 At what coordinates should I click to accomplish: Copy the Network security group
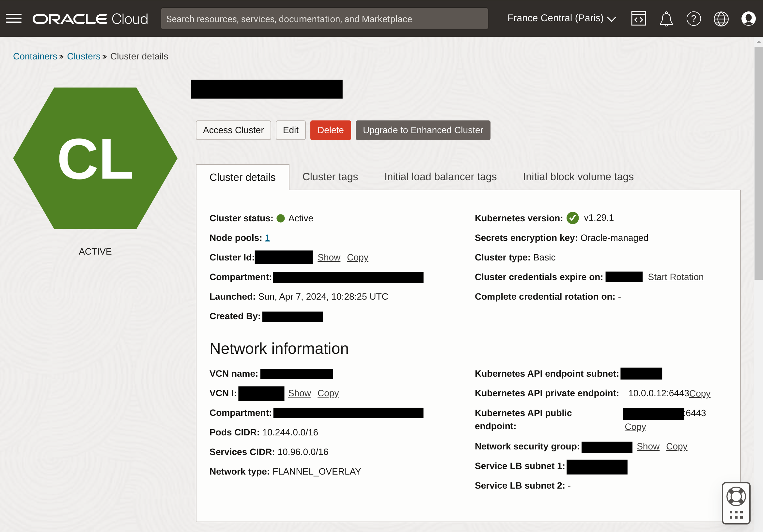click(676, 446)
